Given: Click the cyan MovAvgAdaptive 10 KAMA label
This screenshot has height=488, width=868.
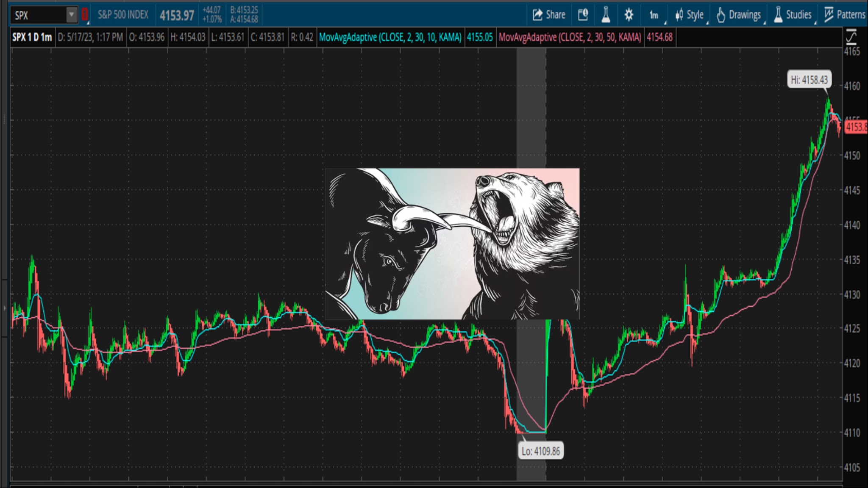Looking at the screenshot, I should point(390,37).
